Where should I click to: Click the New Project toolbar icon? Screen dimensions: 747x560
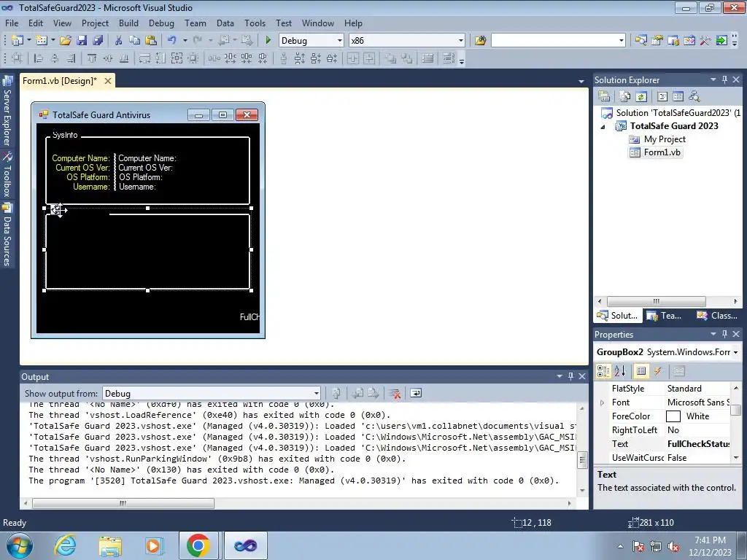coord(18,41)
